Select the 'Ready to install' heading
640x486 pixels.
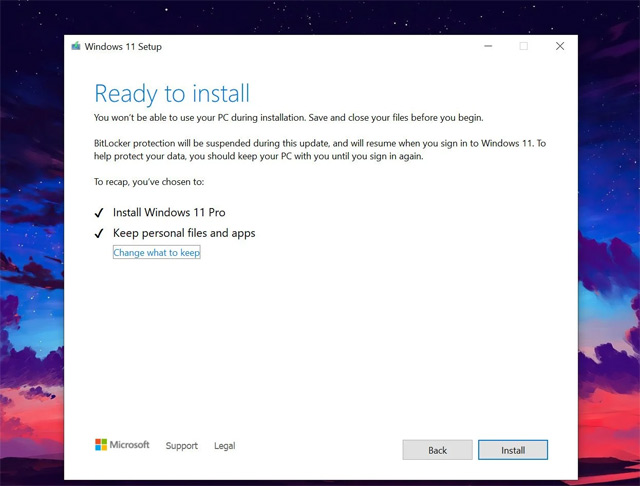[172, 94]
